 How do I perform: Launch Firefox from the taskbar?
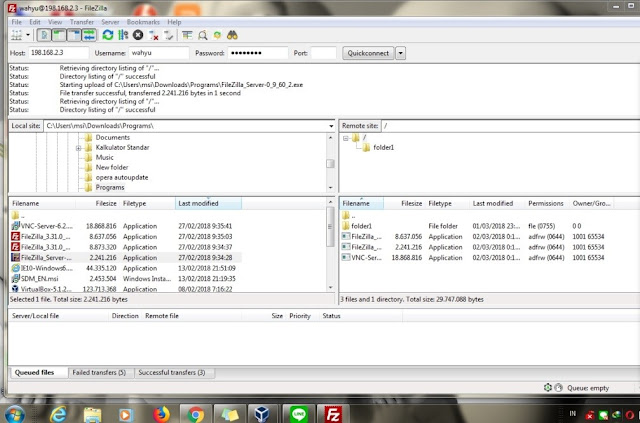pyautogui.click(x=161, y=414)
